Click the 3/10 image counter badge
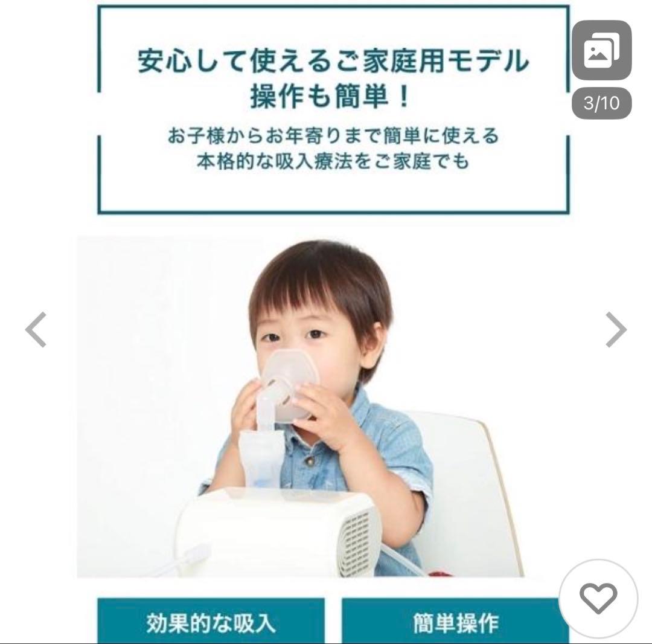Image resolution: width=652 pixels, height=644 pixels. 602,103
